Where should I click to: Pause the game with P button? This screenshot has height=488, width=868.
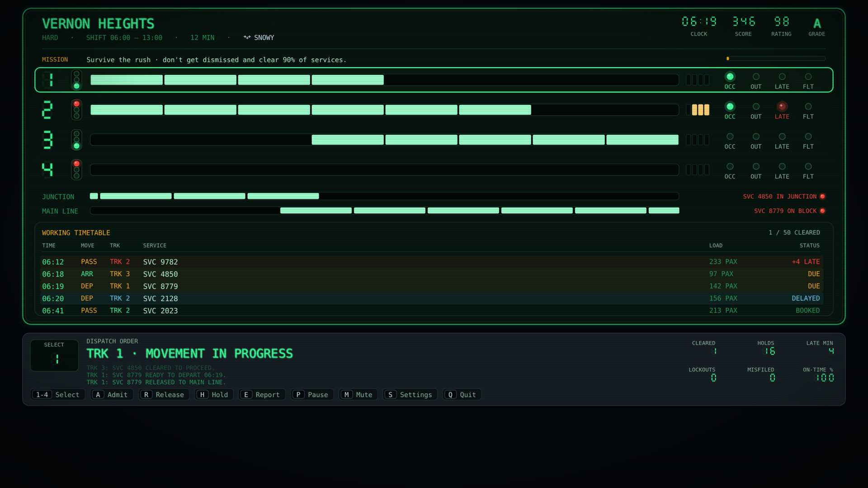312,395
